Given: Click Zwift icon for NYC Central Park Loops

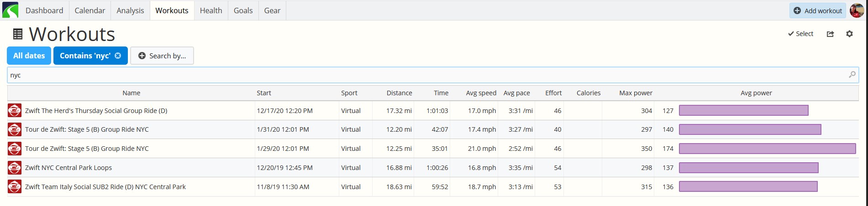Looking at the screenshot, I should click(x=15, y=168).
